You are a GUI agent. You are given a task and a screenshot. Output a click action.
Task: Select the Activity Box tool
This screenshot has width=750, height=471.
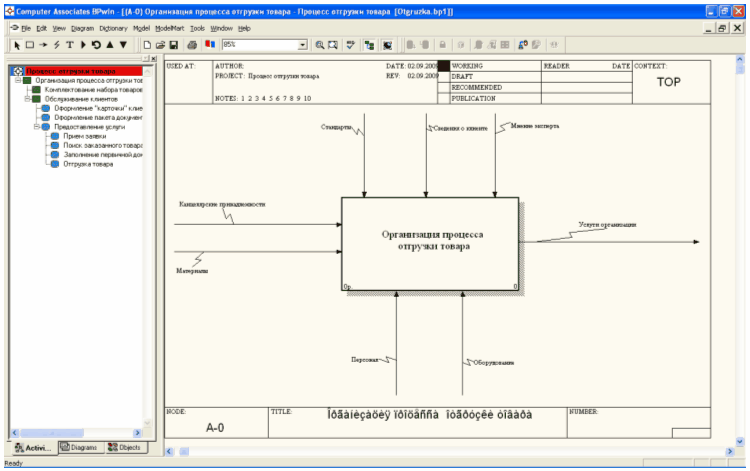pos(30,45)
